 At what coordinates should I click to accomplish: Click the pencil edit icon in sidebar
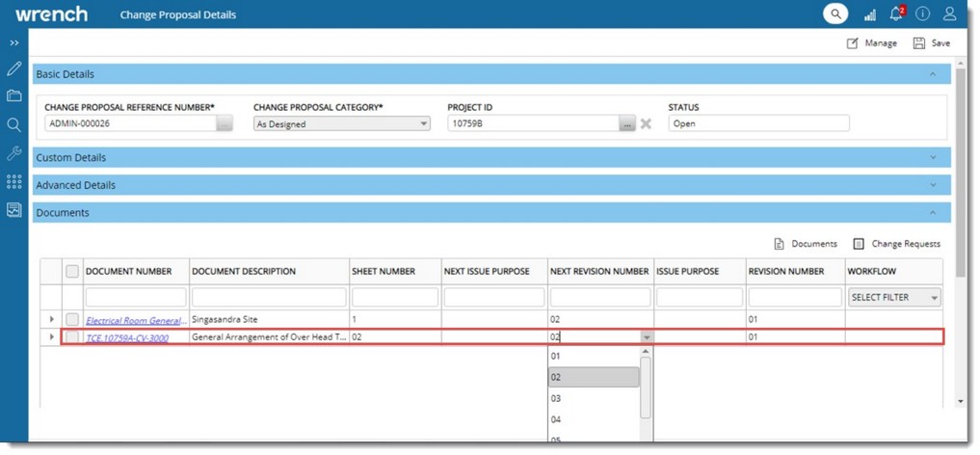click(13, 68)
